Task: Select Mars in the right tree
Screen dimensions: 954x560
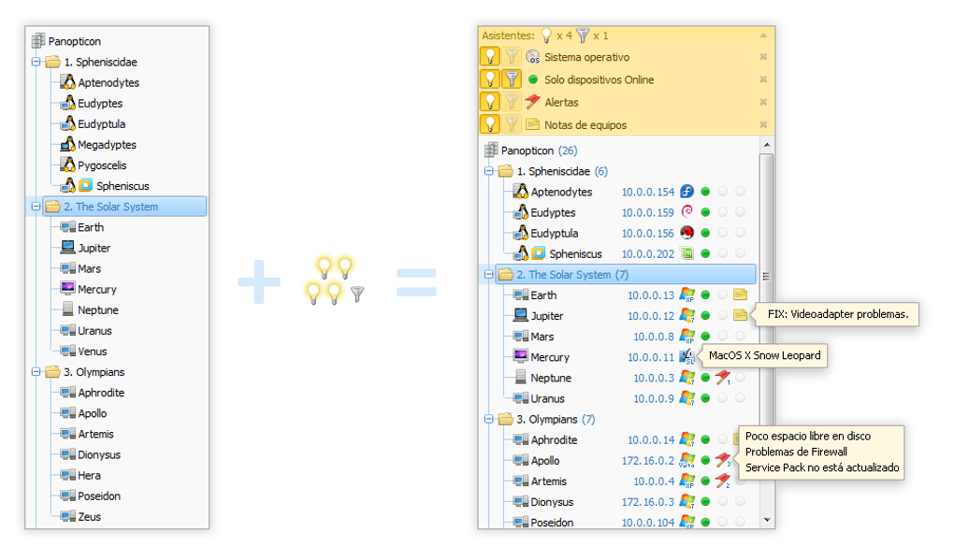Action: (542, 337)
